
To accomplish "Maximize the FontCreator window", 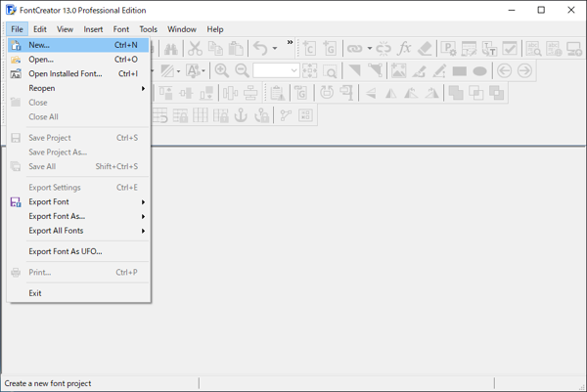I will 541,10.
